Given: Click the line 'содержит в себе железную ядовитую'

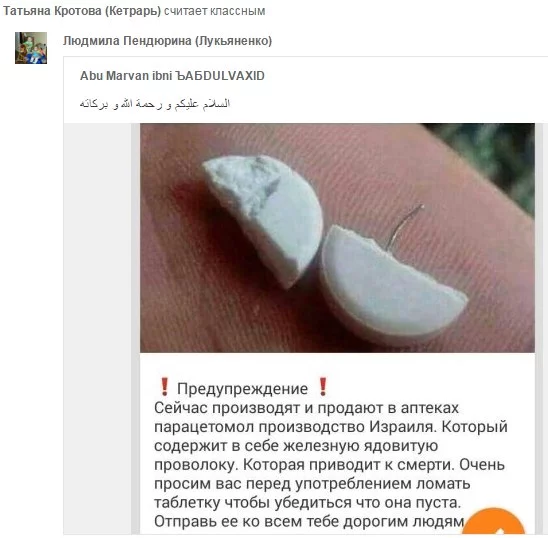Looking at the screenshot, I should tap(296, 446).
